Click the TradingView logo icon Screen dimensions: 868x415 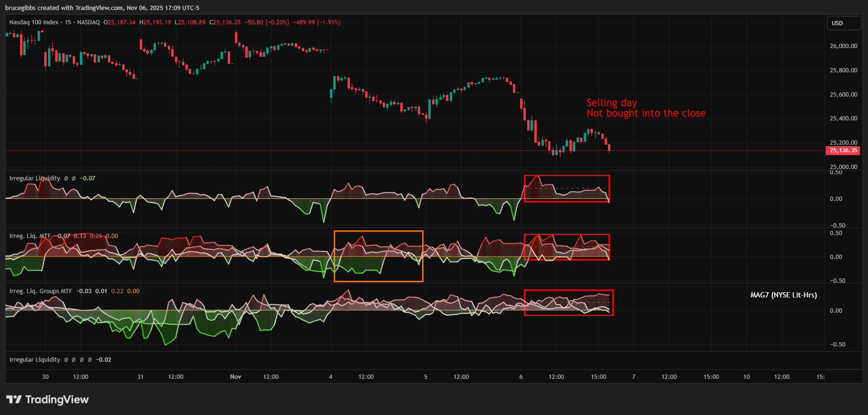14,399
